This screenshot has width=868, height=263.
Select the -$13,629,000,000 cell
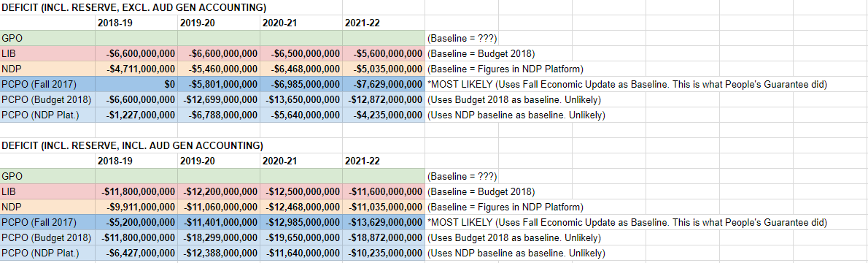click(384, 223)
